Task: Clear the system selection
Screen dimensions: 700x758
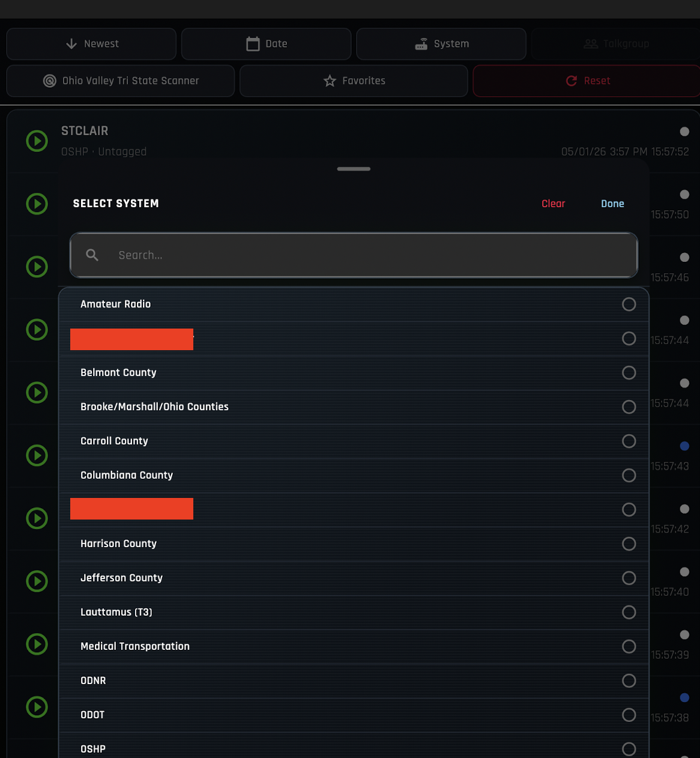Action: click(554, 204)
